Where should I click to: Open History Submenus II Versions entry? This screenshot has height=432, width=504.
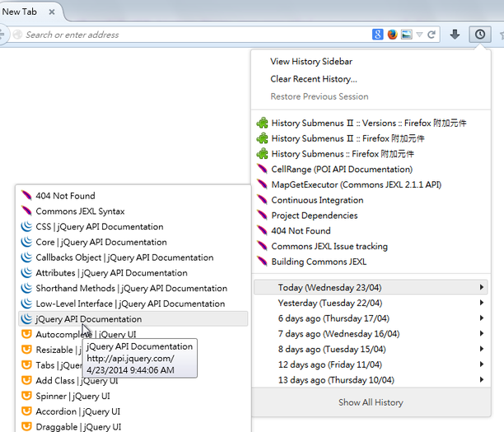coord(368,123)
